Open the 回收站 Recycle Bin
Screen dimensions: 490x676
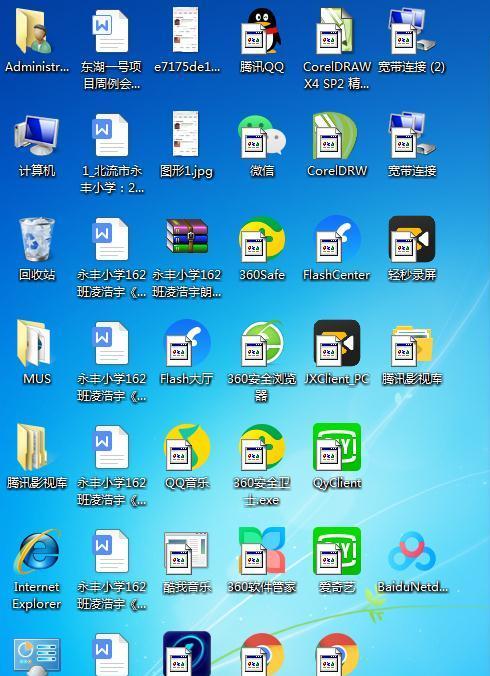tap(36, 239)
